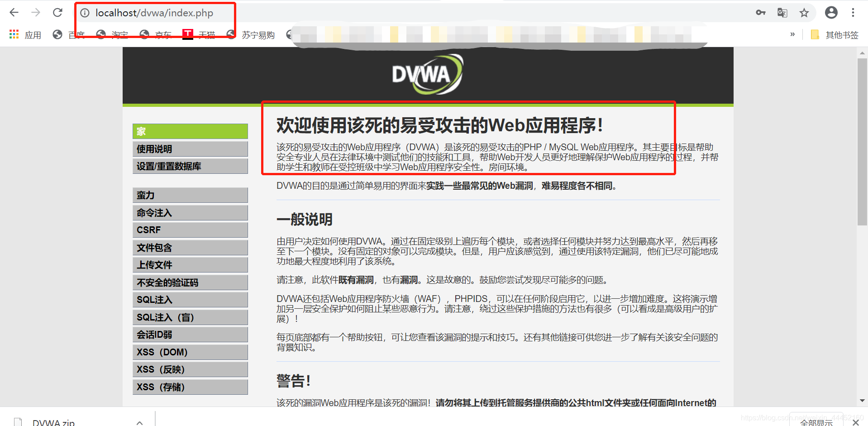Click the 欢迎使用该死的易受攻击的Web应用程序 heading
The width and height of the screenshot is (868, 426).
coord(439,125)
